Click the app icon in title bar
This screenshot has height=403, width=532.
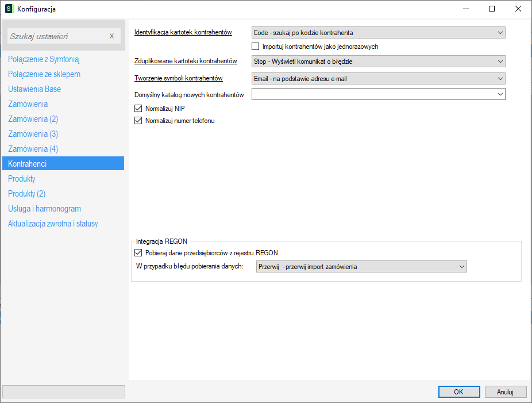9,9
